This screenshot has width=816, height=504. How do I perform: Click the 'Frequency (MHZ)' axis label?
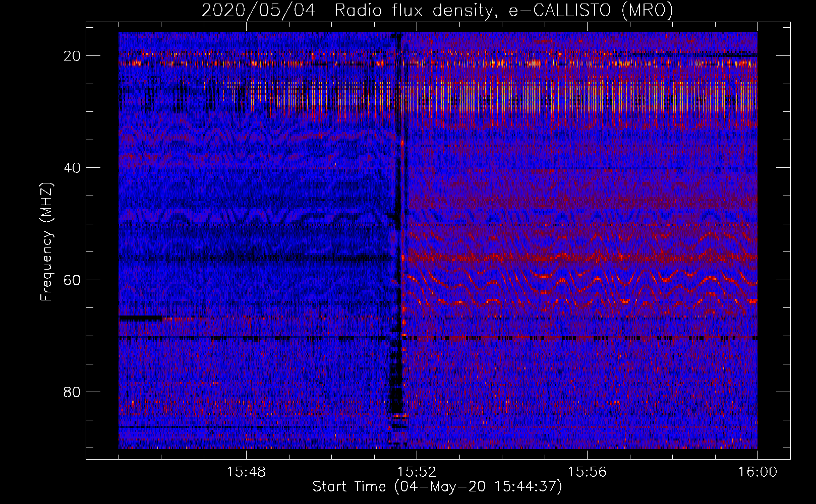pyautogui.click(x=46, y=242)
